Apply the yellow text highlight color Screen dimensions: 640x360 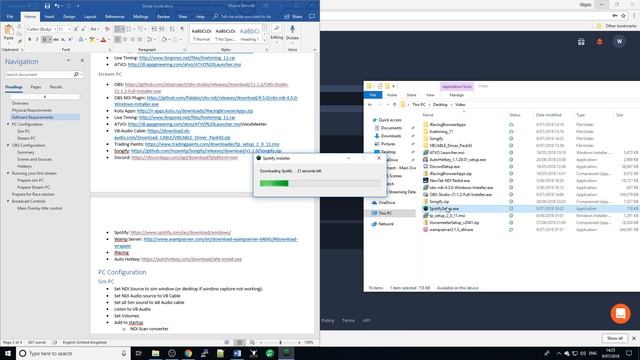point(92,40)
